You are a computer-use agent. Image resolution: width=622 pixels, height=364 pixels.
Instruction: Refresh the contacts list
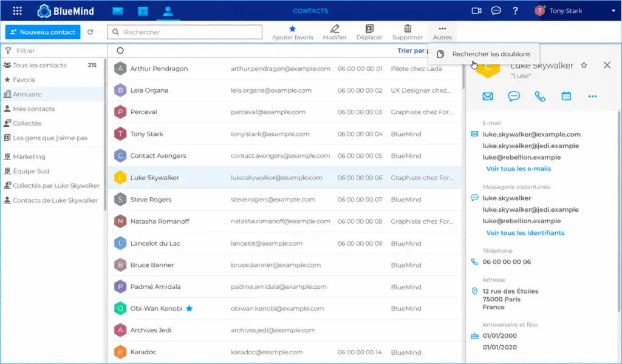(90, 32)
